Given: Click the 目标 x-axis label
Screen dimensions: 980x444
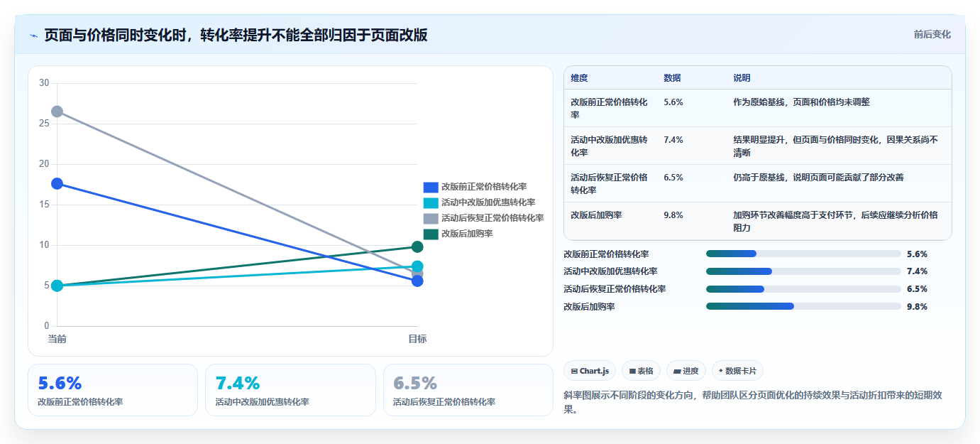Looking at the screenshot, I should pyautogui.click(x=417, y=339).
